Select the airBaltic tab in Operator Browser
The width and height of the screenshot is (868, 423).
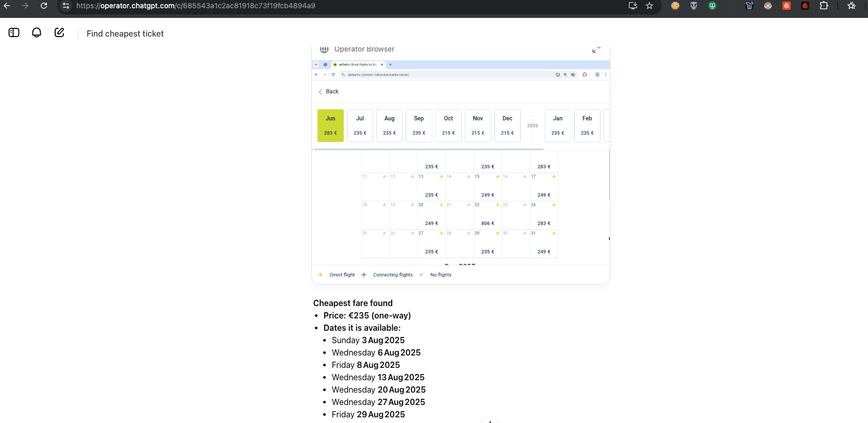click(x=358, y=65)
